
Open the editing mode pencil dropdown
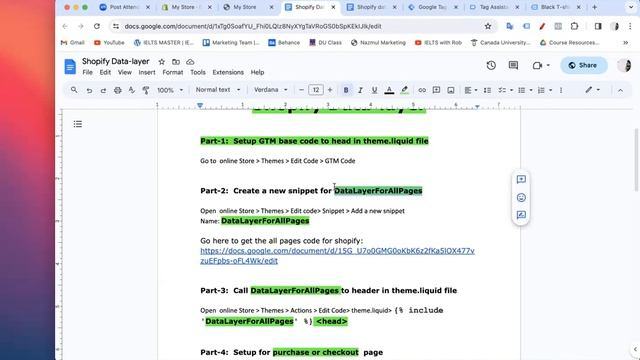(593, 90)
